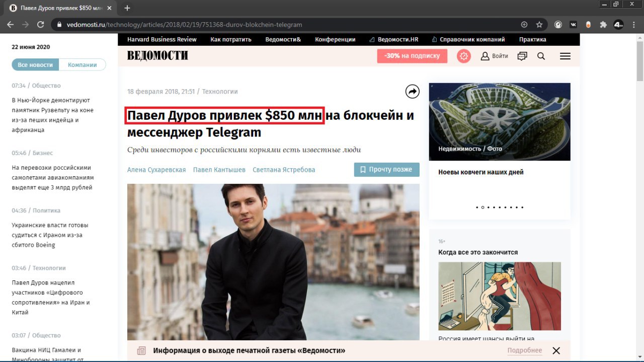Open author Светлана Ястребова page
This screenshot has width=644, height=362.
point(284,170)
